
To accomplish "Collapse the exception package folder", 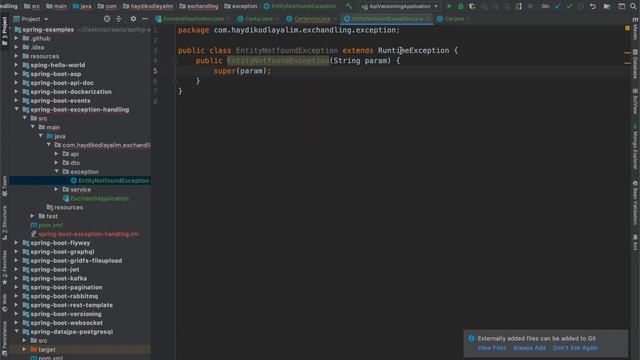I will (57, 171).
